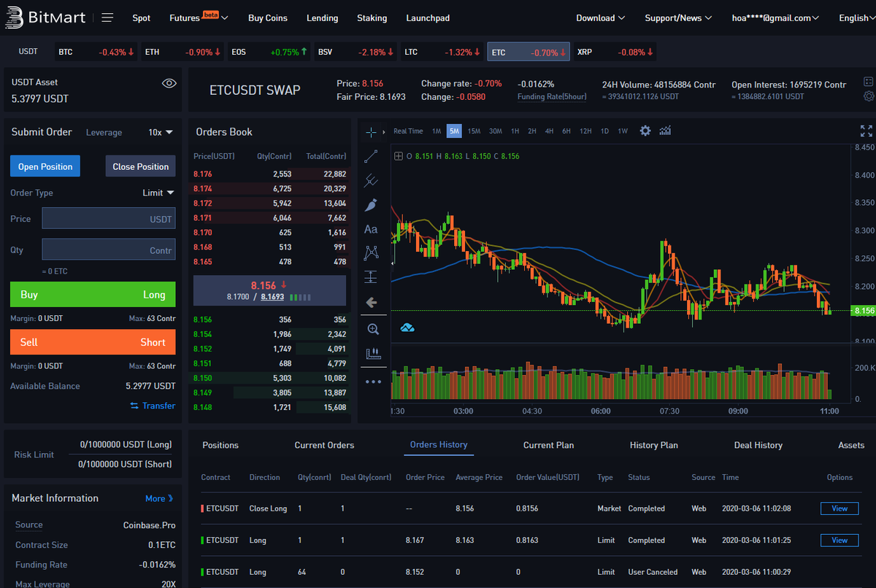
Task: Click the cloud chart watermark icon
Action: (x=407, y=328)
